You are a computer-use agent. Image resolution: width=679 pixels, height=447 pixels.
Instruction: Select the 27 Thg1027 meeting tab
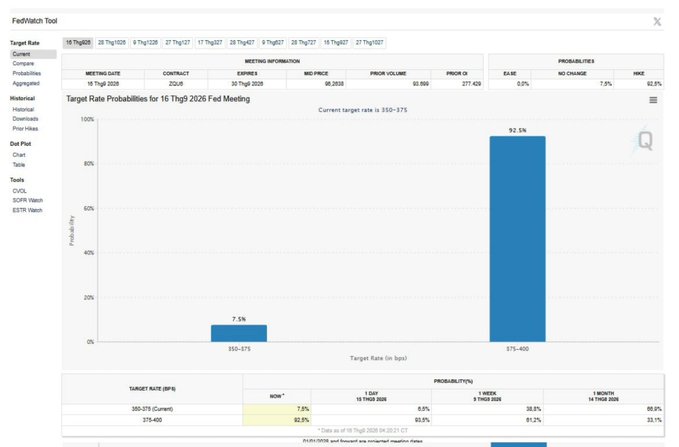369,42
